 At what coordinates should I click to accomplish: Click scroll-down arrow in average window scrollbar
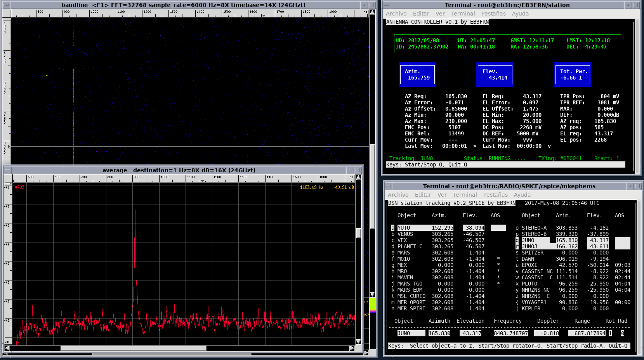pos(358,341)
